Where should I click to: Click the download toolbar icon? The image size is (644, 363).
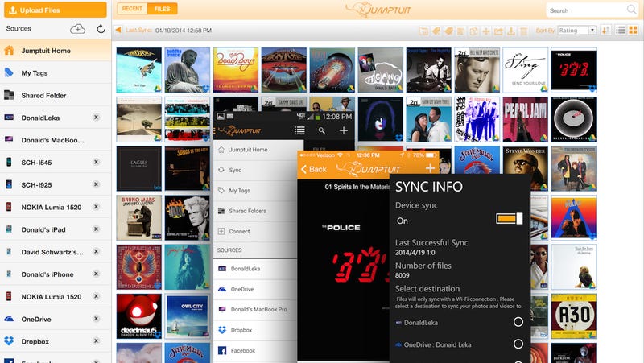(511, 31)
